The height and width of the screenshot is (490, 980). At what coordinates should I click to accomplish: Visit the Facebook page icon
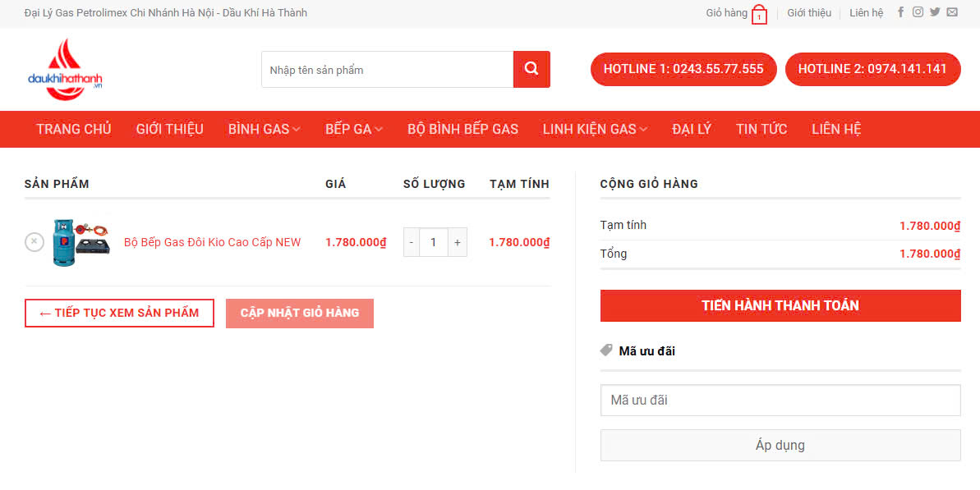click(x=901, y=12)
